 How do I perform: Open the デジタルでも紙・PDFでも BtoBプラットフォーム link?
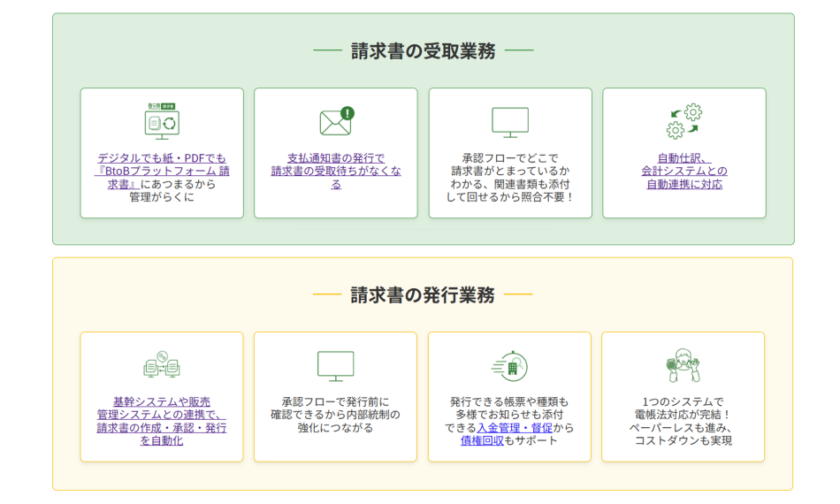(162, 171)
